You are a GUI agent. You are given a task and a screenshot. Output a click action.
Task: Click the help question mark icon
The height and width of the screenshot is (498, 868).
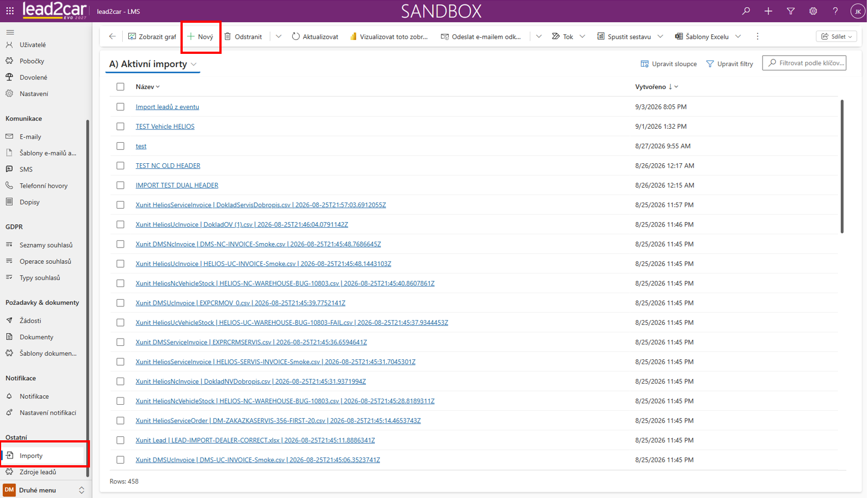835,11
